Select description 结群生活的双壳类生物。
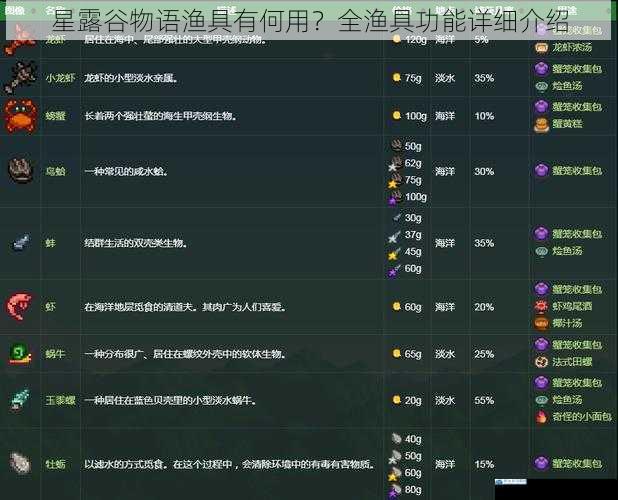The width and height of the screenshot is (618, 500). coord(136,243)
